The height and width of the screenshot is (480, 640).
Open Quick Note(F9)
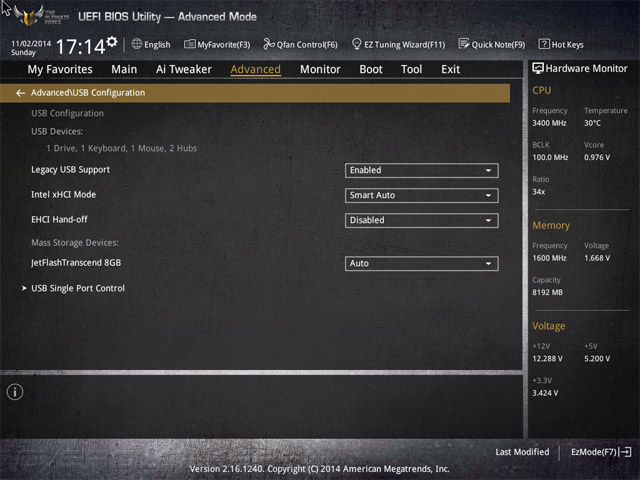(x=492, y=44)
